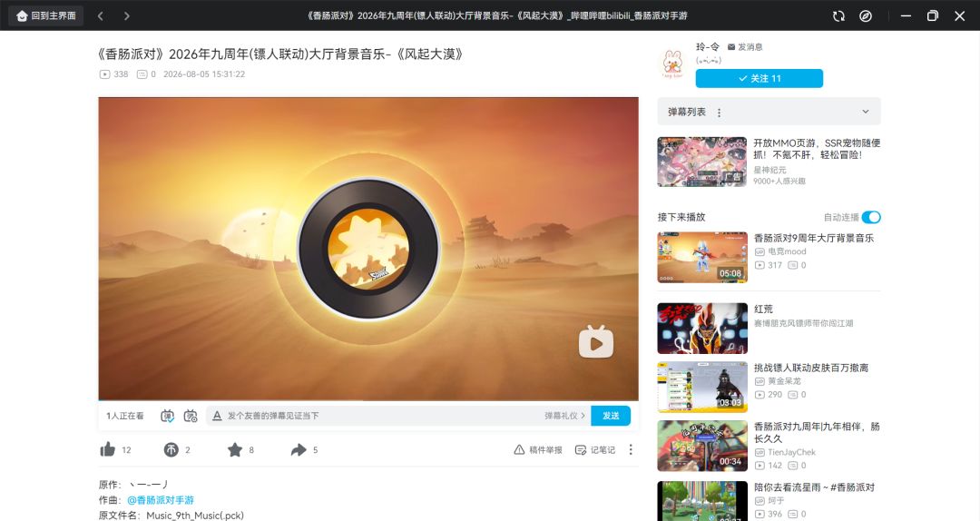The width and height of the screenshot is (980, 521).
Task: Click the 回到主界面 home button
Action: (46, 15)
